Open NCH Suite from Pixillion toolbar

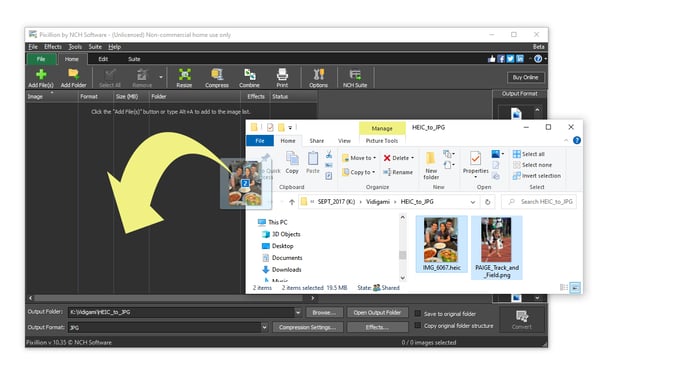tap(355, 78)
